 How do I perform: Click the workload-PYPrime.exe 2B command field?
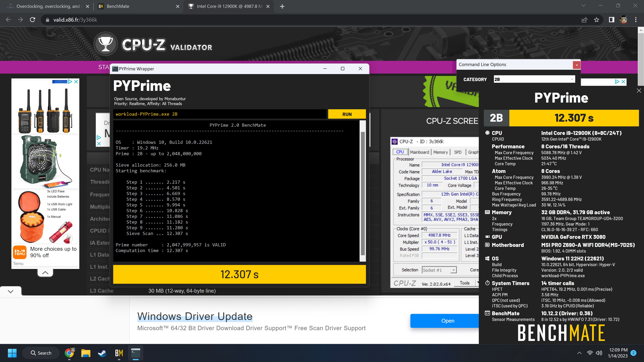pos(220,114)
